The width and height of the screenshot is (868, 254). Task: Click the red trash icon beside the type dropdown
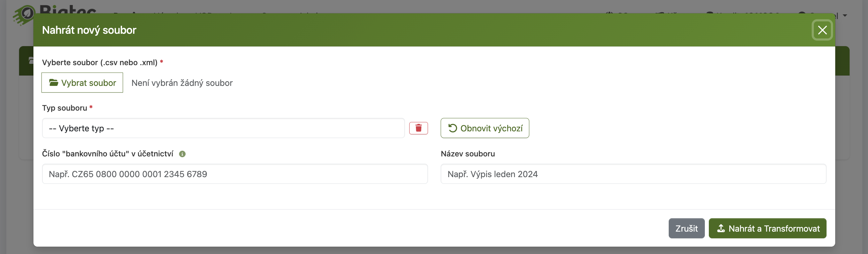[x=419, y=128]
